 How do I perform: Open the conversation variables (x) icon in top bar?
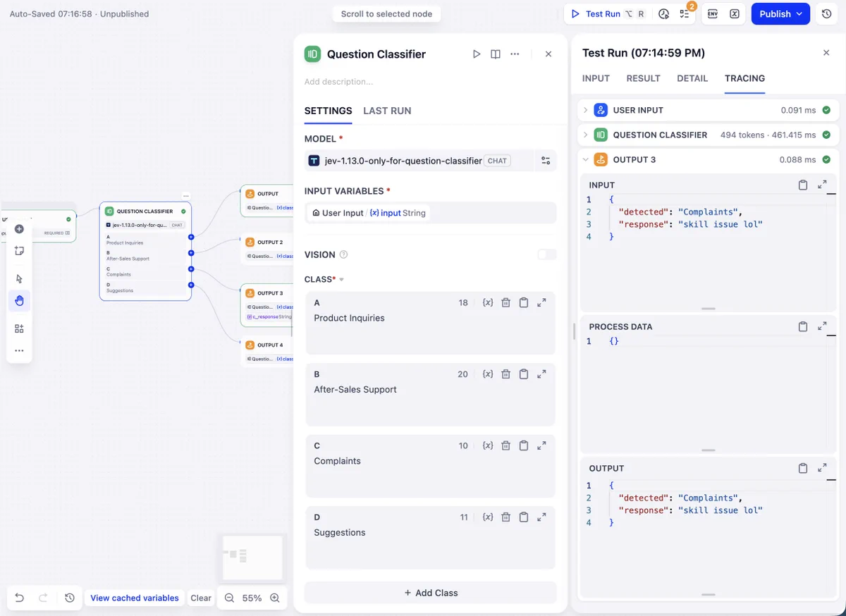pos(735,14)
